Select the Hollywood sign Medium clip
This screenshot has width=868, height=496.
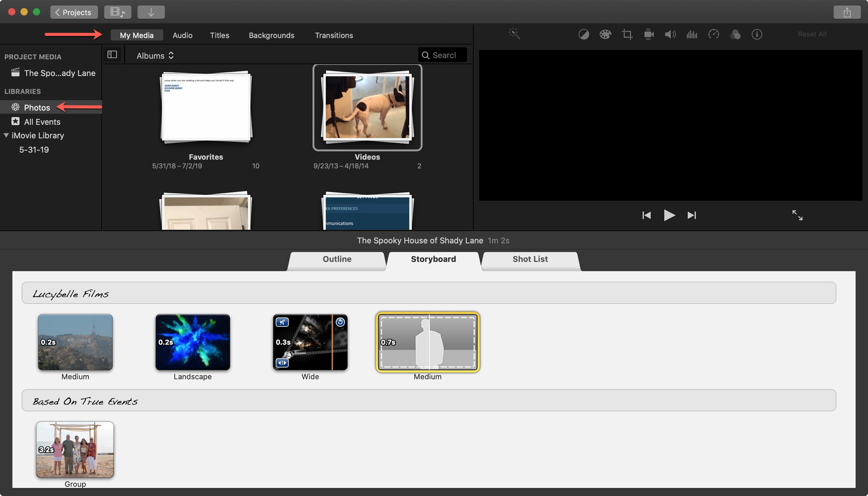tap(75, 342)
